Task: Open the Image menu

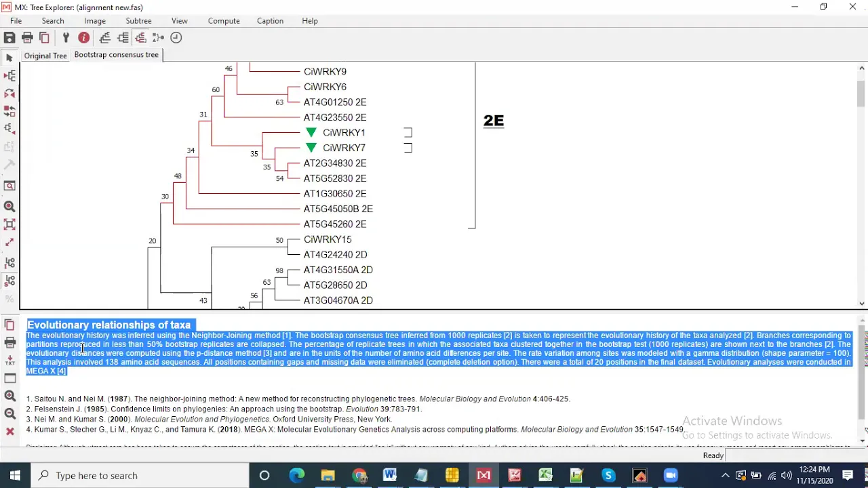Action: pyautogui.click(x=95, y=21)
